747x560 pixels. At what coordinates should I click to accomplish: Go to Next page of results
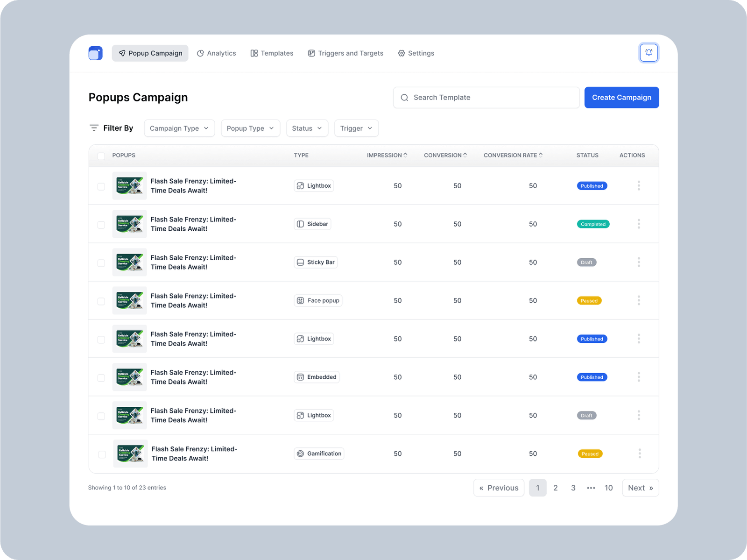click(x=640, y=488)
